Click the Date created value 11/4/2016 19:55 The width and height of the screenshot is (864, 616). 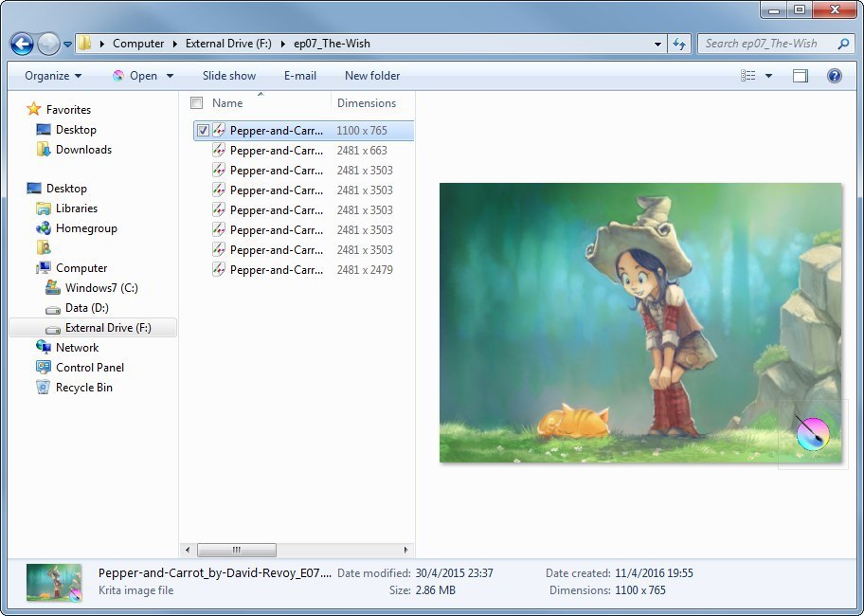tap(654, 573)
